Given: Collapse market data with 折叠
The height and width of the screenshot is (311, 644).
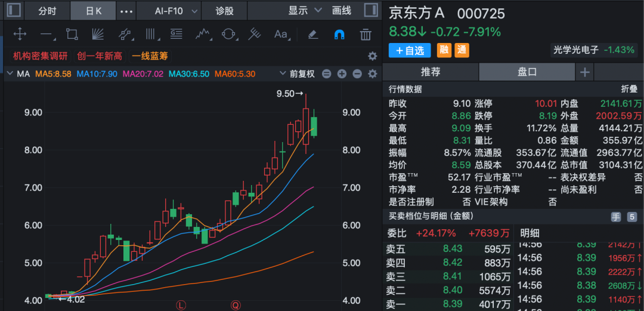Looking at the screenshot, I should [629, 90].
